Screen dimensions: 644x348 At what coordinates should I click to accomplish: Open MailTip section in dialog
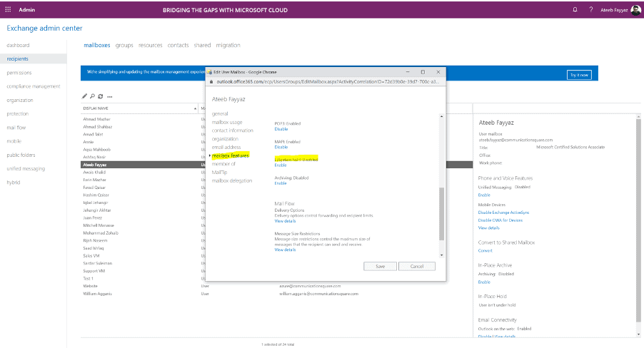point(219,173)
